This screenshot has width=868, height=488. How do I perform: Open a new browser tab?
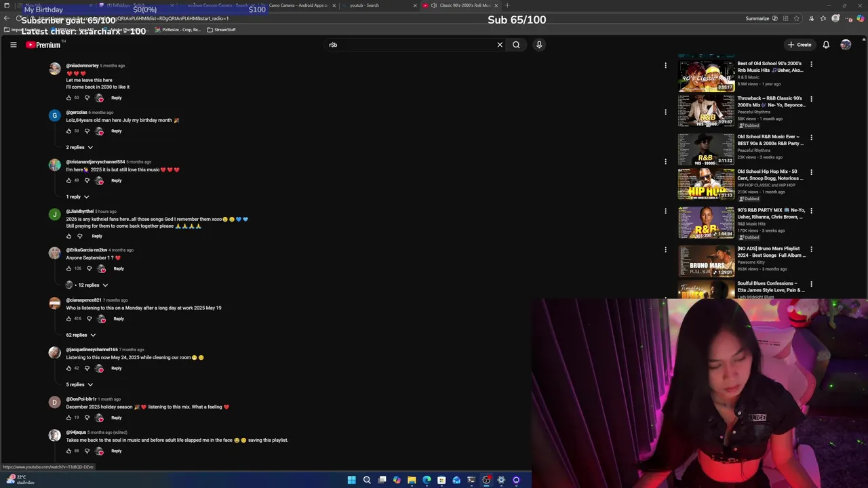507,5
